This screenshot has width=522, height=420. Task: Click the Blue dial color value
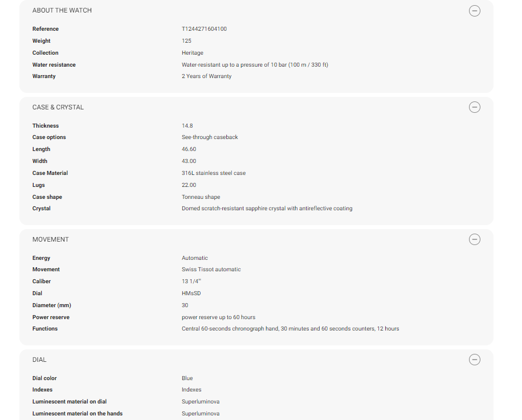[187, 378]
